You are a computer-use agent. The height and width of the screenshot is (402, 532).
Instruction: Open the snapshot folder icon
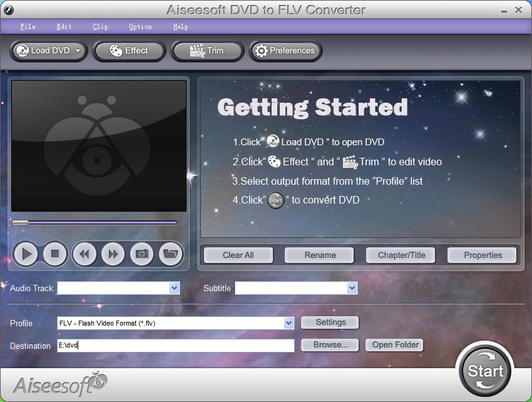(171, 254)
